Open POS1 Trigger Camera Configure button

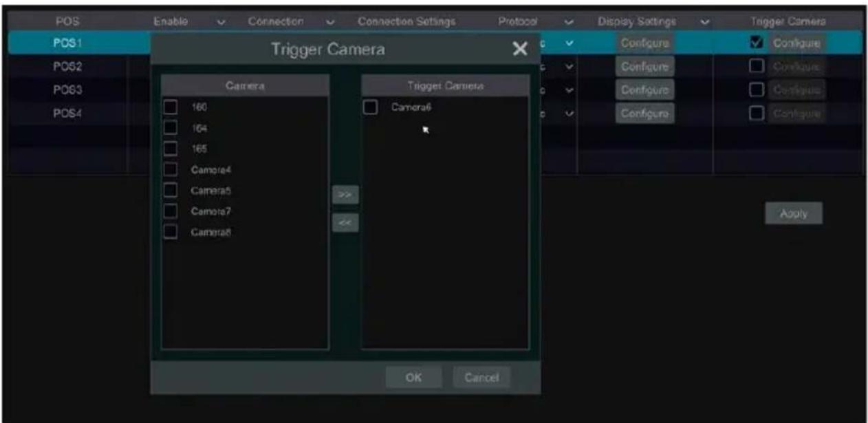[x=796, y=43]
